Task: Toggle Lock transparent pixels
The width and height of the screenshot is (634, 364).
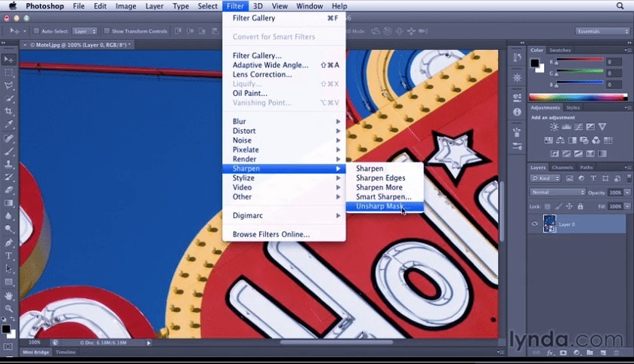Action: point(547,206)
